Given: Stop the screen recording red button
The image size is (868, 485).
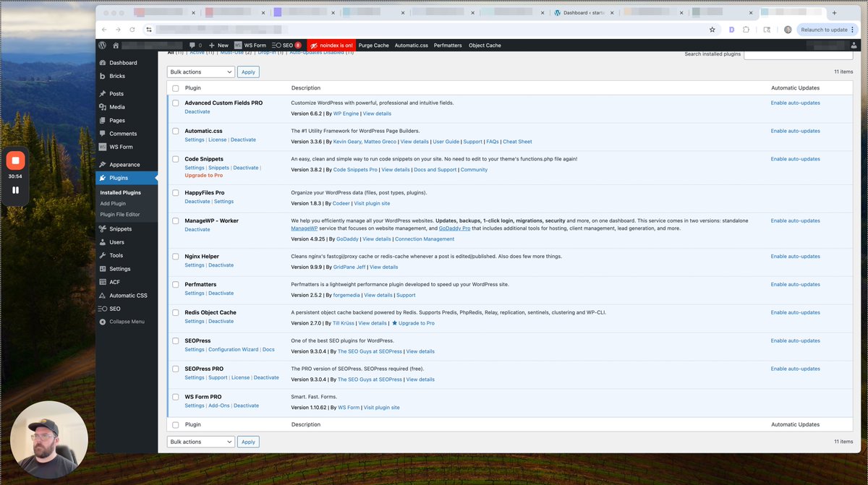Looking at the screenshot, I should (15, 160).
